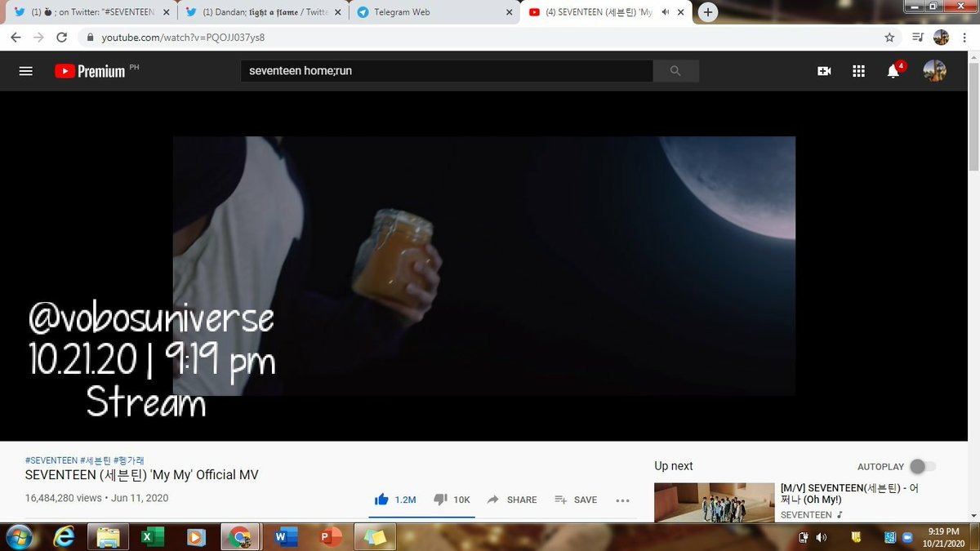Open the YouTube apps grid
The image size is (980, 551).
click(x=858, y=71)
